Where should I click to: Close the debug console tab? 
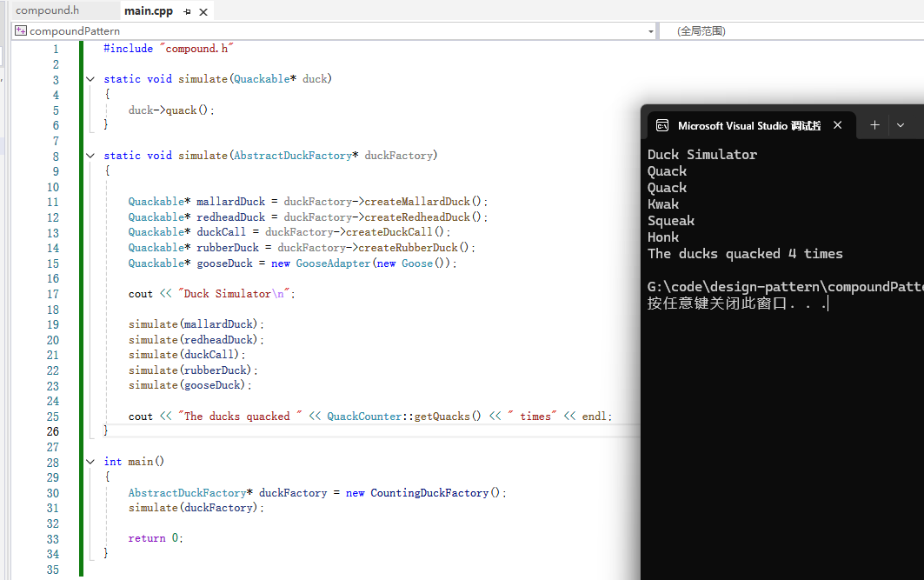tap(837, 125)
